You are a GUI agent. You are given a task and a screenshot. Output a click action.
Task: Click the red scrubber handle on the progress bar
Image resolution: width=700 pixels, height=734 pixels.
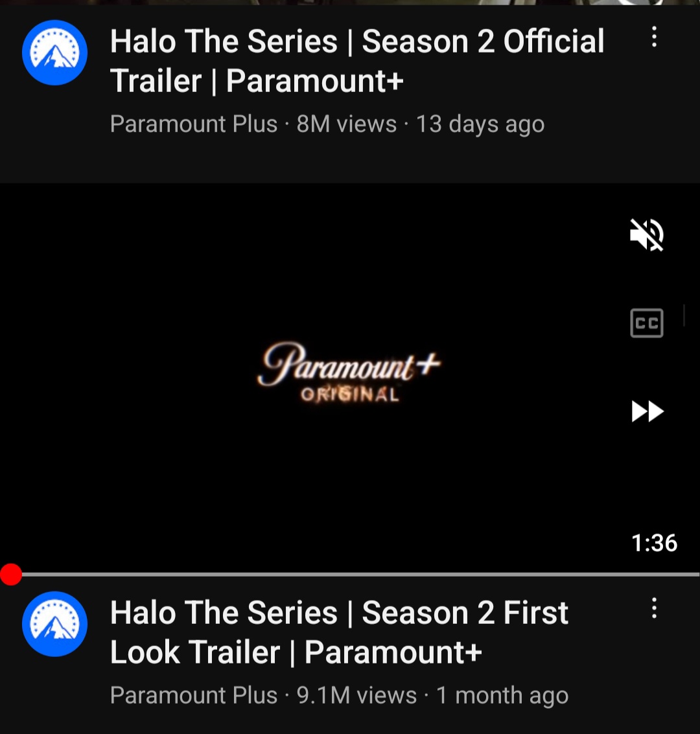(x=11, y=575)
